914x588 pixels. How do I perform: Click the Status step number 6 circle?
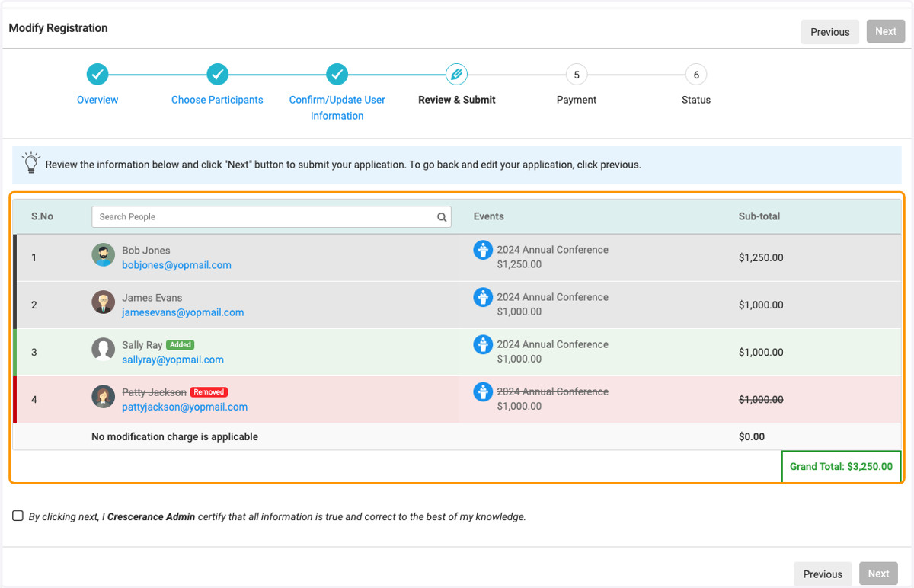point(696,75)
